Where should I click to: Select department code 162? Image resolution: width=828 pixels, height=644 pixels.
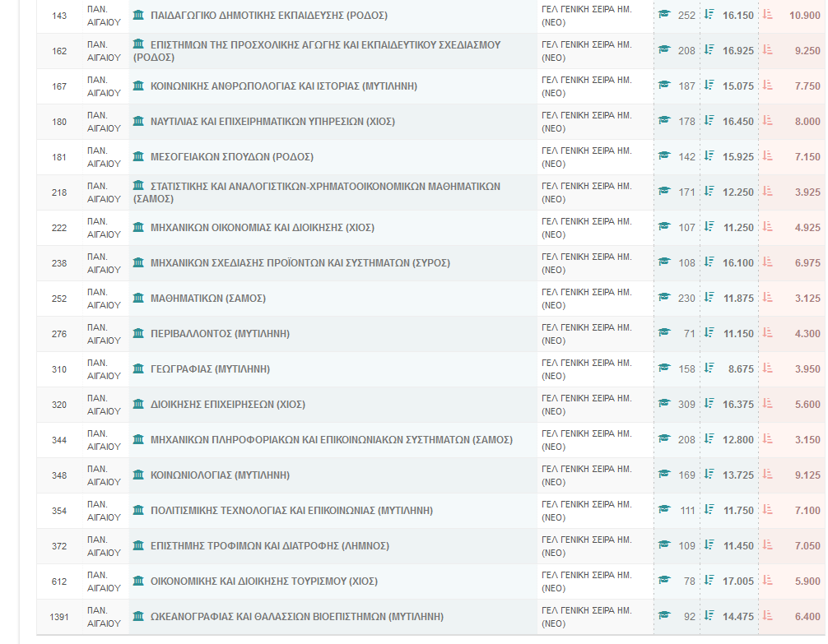coord(59,51)
